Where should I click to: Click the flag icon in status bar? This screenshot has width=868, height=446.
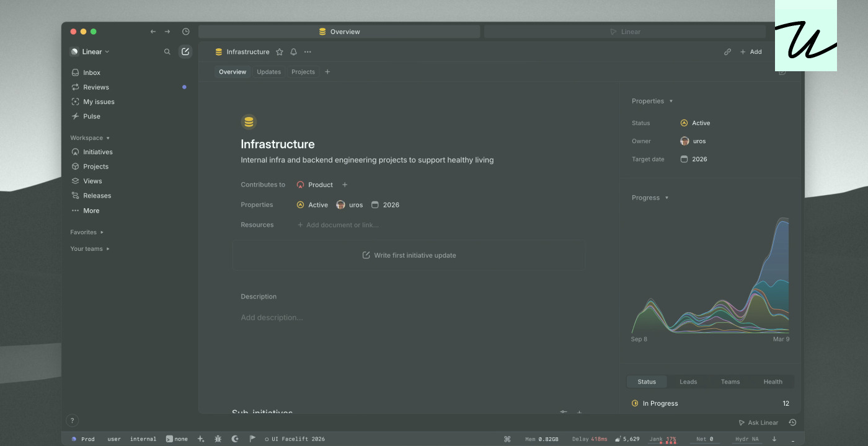252,439
